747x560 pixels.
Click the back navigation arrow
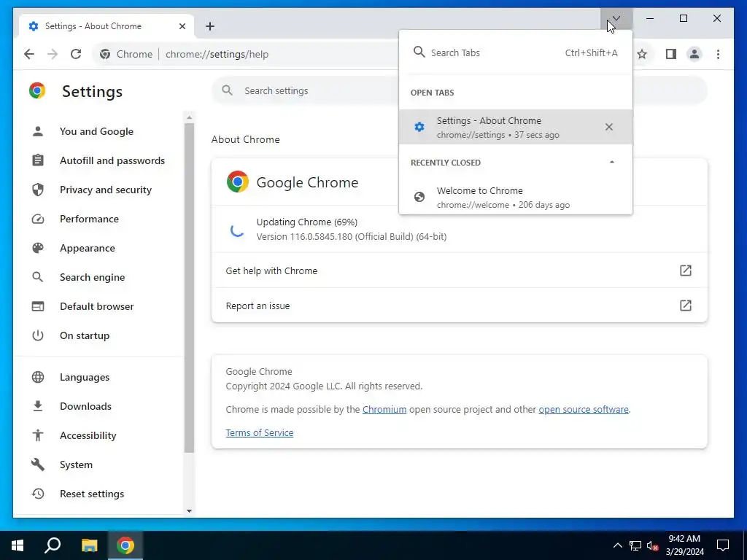[29, 54]
